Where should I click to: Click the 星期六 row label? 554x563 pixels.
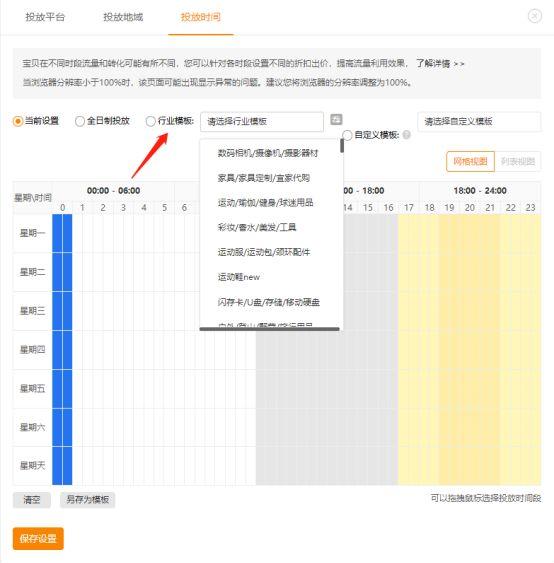pyautogui.click(x=32, y=427)
